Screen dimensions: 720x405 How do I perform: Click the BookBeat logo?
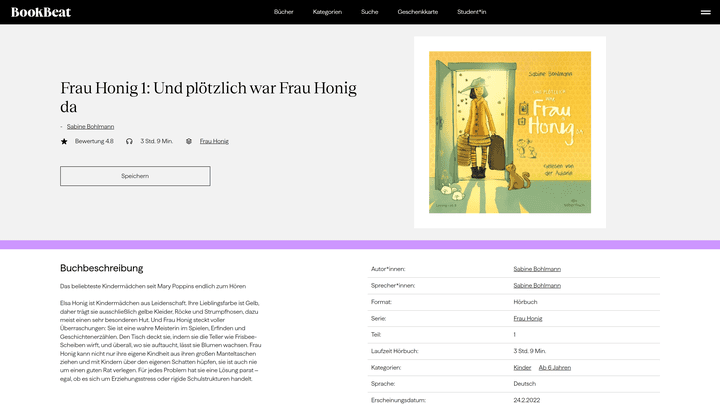pos(41,12)
